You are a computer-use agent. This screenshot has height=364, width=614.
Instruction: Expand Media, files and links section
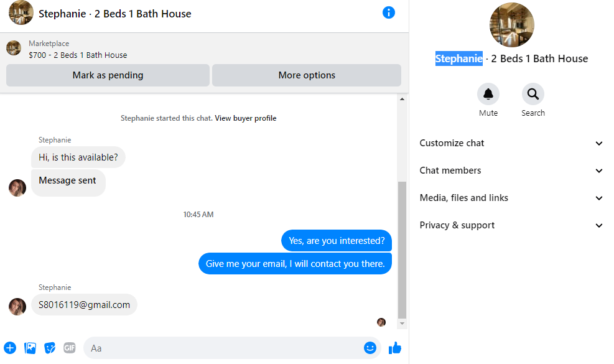[x=511, y=198]
